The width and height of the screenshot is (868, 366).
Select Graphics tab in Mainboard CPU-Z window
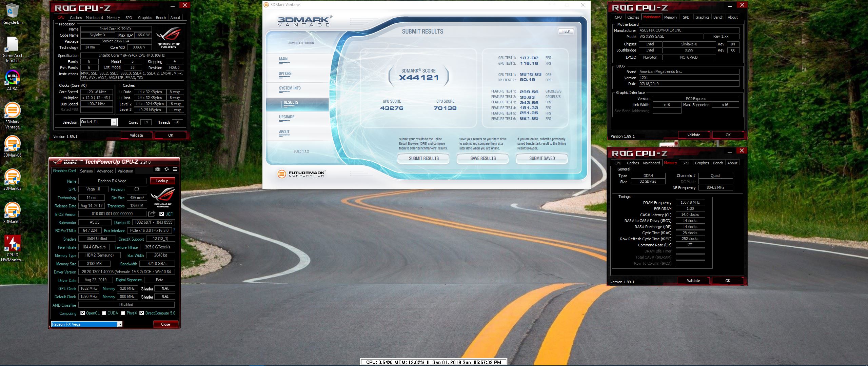click(x=702, y=17)
